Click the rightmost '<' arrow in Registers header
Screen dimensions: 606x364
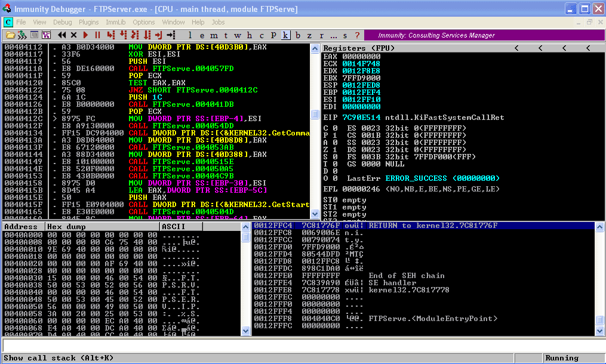point(588,48)
